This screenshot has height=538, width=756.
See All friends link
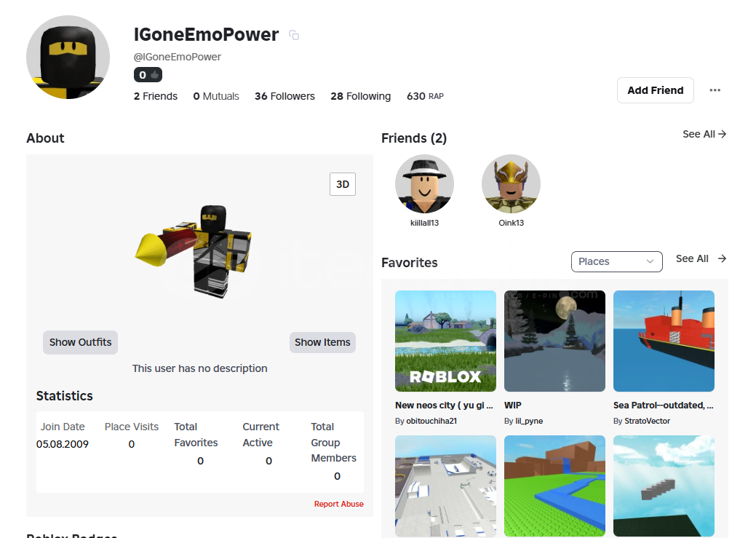pos(704,134)
